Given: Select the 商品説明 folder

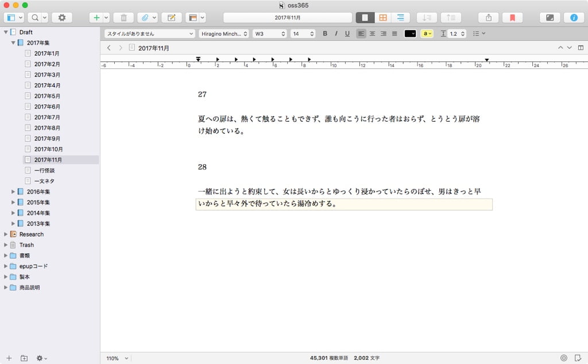Looking at the screenshot, I should tap(29, 288).
